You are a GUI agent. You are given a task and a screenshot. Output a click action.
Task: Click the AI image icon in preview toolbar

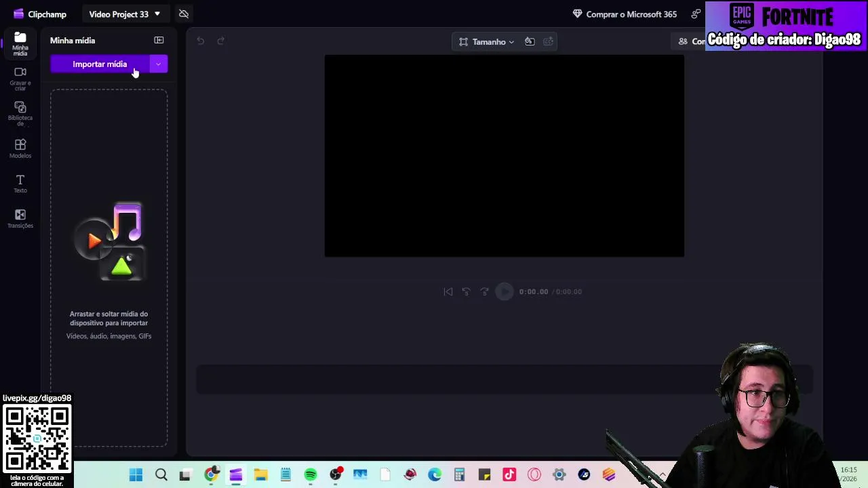pos(548,42)
